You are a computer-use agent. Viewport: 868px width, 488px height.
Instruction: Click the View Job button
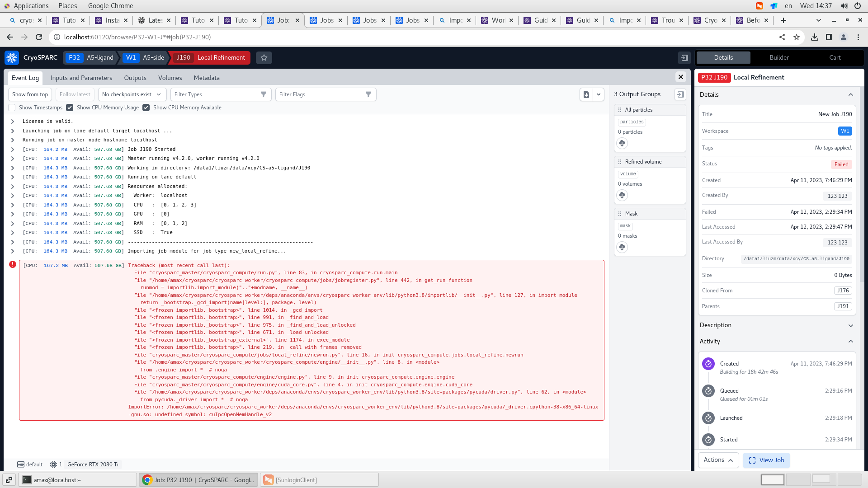[x=766, y=460]
